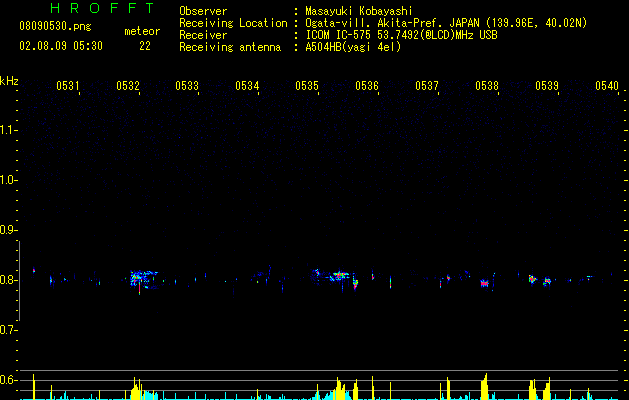This screenshot has width=629, height=400.
Task: Click the 0.8 frequency axis label
Action: pyautogui.click(x=8, y=280)
